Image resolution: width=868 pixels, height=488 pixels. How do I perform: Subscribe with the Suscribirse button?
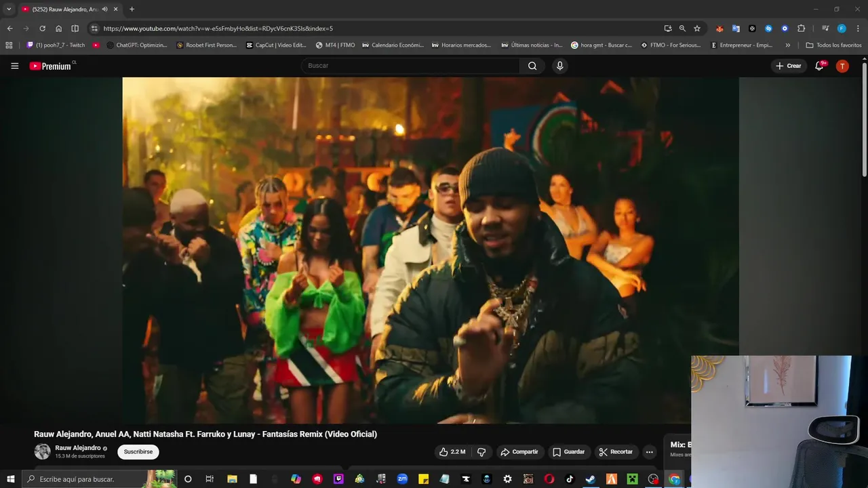pyautogui.click(x=138, y=452)
